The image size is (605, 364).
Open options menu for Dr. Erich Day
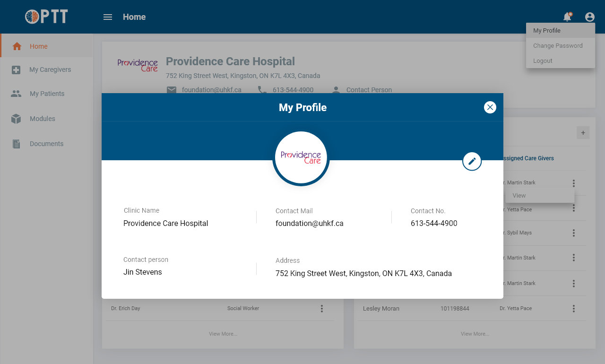click(322, 309)
